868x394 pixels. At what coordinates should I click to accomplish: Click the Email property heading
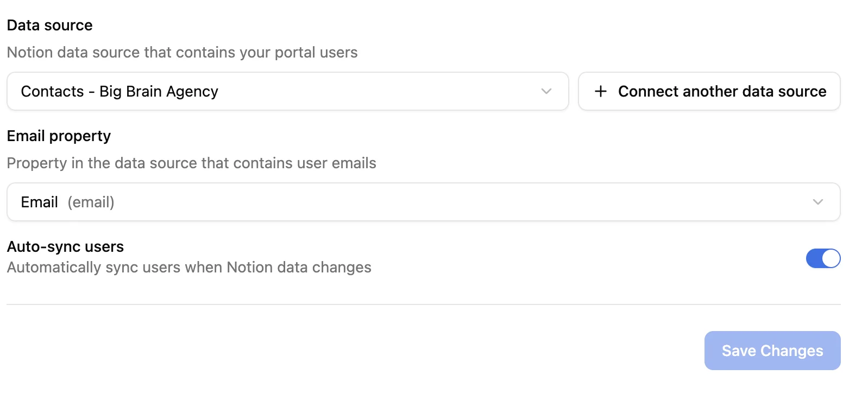pyautogui.click(x=59, y=136)
